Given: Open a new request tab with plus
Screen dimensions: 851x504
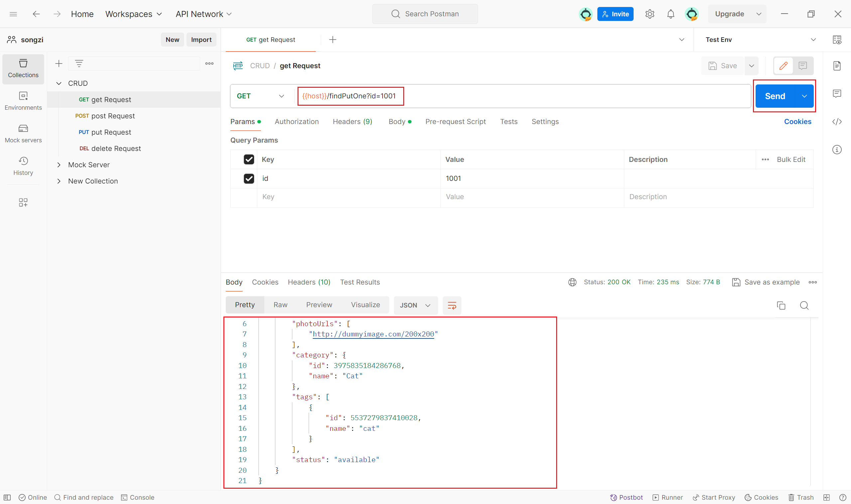Looking at the screenshot, I should (332, 40).
